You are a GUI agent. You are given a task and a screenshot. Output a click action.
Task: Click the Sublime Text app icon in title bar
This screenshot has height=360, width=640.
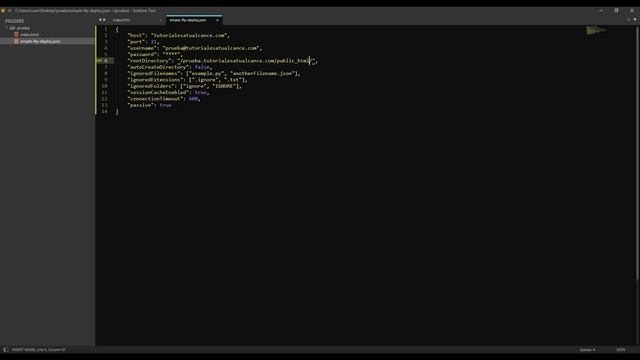click(3, 11)
